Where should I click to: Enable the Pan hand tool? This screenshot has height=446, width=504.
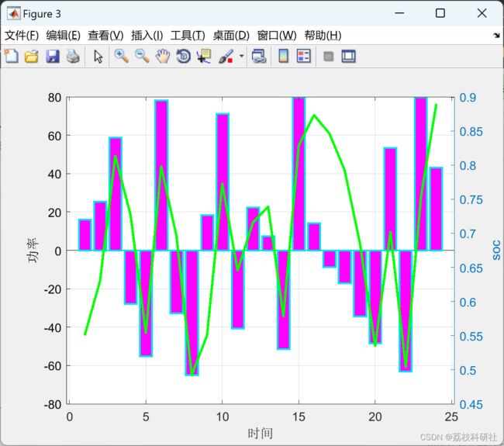(x=163, y=57)
